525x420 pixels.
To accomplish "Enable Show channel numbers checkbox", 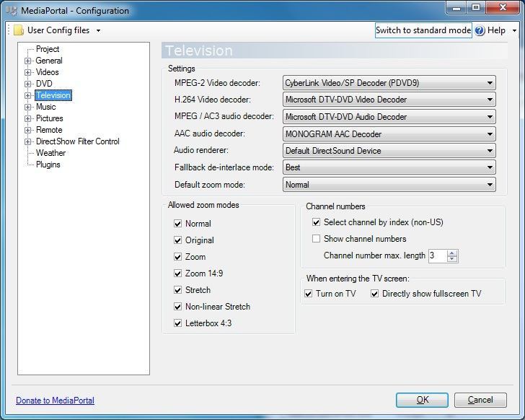I will pos(316,239).
